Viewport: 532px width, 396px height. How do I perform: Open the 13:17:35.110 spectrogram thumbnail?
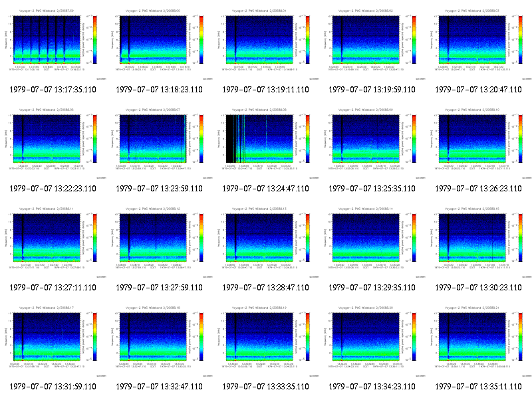[53, 44]
